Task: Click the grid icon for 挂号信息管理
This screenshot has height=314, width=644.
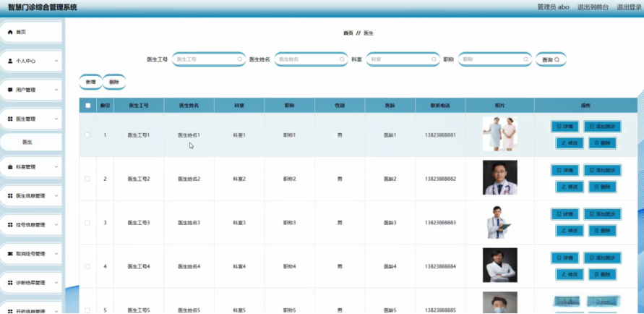Action: pos(10,225)
